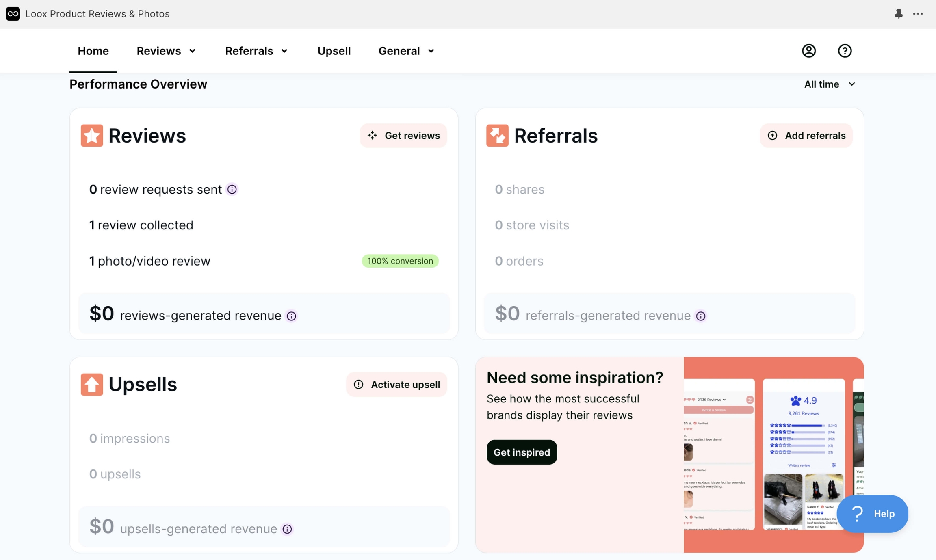Open the General dropdown menu

pos(406,50)
